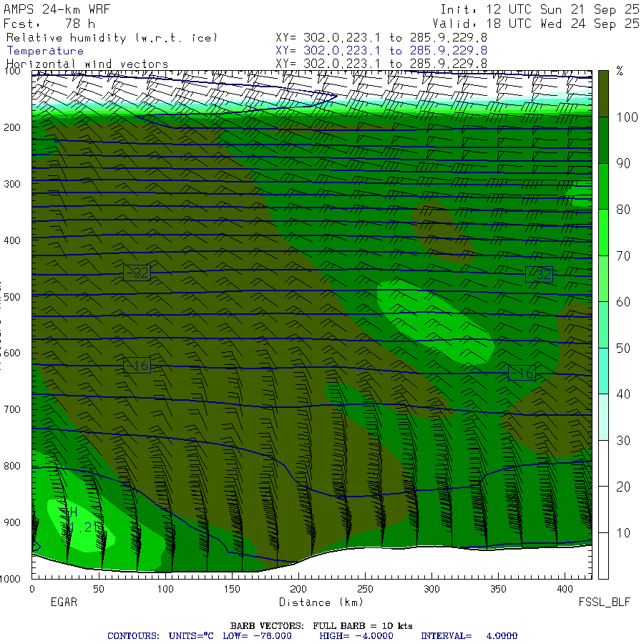Click the dark green 90–100% colorbar segment
Screen dimensions: 644x644
coord(603,140)
